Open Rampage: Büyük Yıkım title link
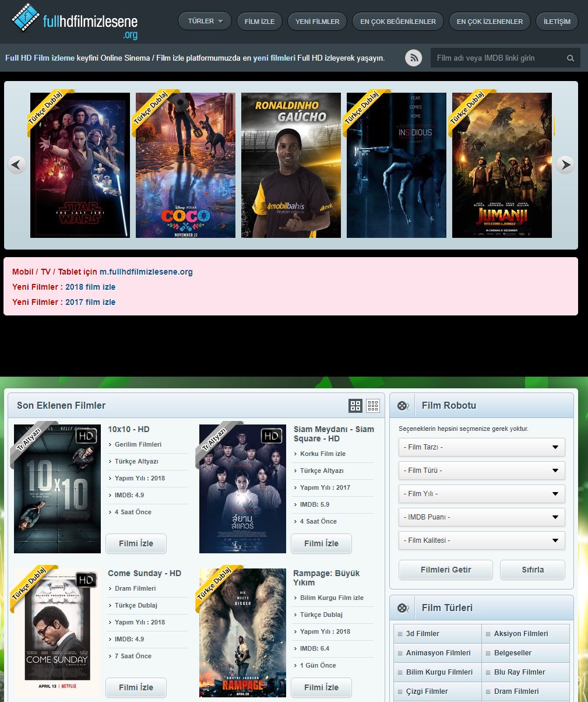Screen dimensions: 588x702 point(326,578)
